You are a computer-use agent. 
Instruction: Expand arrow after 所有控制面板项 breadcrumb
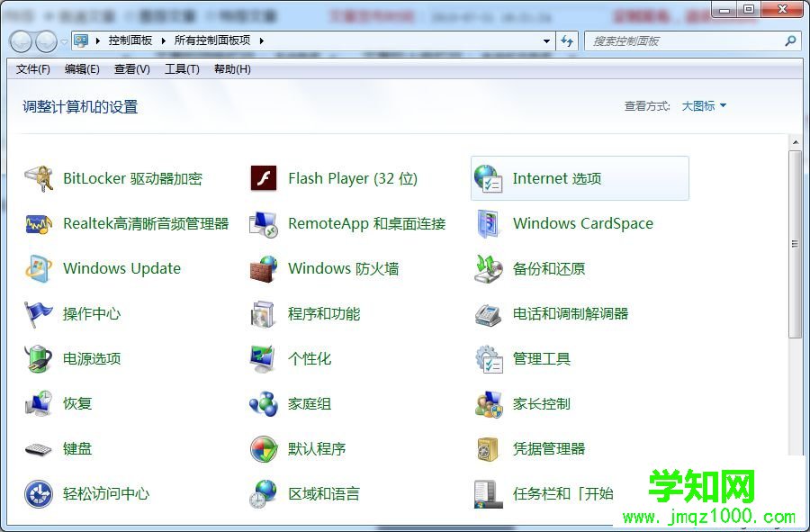click(x=261, y=41)
